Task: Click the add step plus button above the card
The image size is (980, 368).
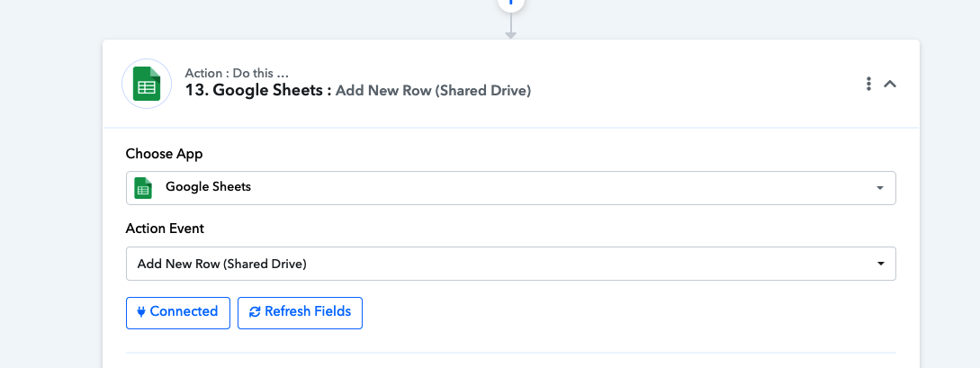Action: [510, 3]
